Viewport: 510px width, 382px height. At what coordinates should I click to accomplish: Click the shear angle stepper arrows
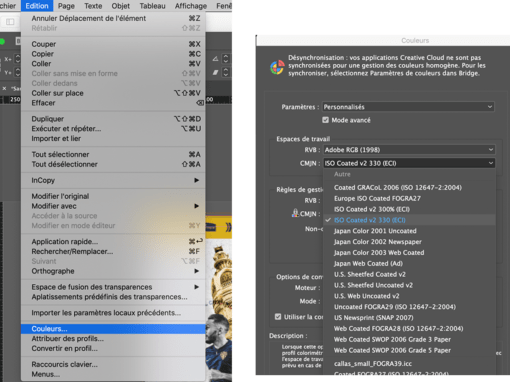click(226, 72)
